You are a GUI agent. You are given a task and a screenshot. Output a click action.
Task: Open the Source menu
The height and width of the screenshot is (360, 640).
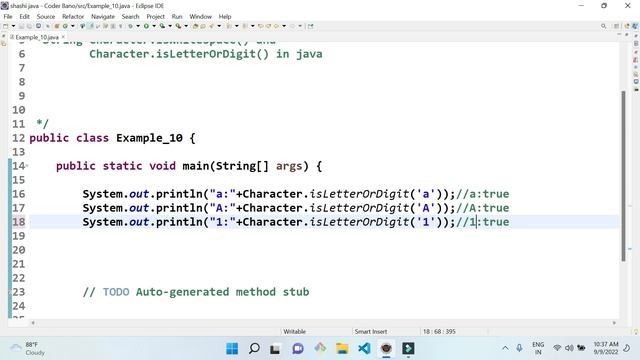(x=46, y=16)
